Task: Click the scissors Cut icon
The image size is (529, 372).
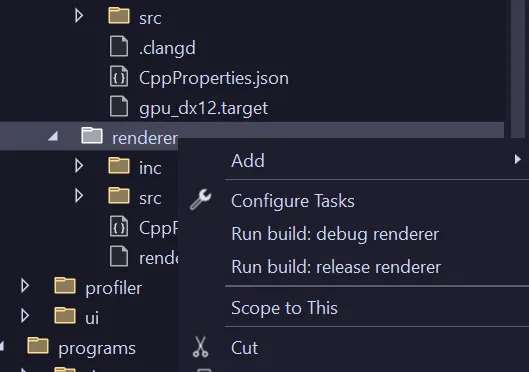Action: coord(200,347)
